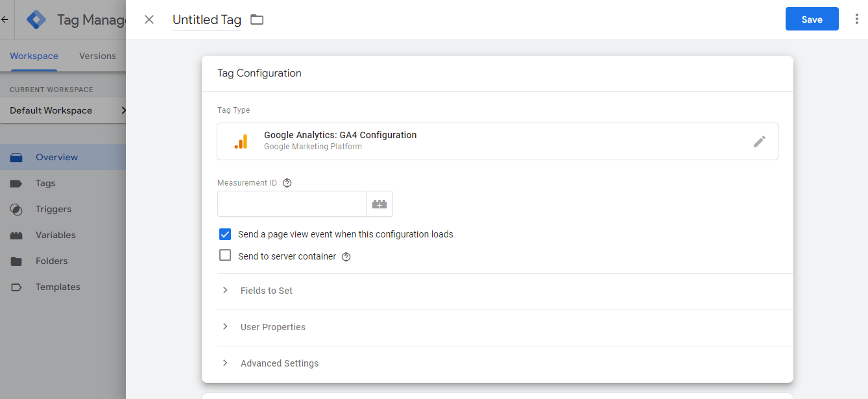Enable the Send to server container checkbox
This screenshot has height=399, width=868.
[225, 256]
